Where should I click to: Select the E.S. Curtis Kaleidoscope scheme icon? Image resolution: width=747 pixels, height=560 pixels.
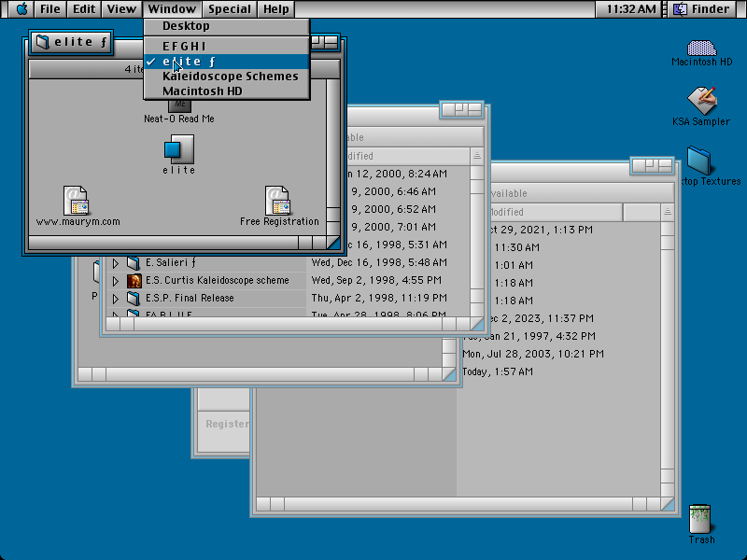[x=134, y=281]
